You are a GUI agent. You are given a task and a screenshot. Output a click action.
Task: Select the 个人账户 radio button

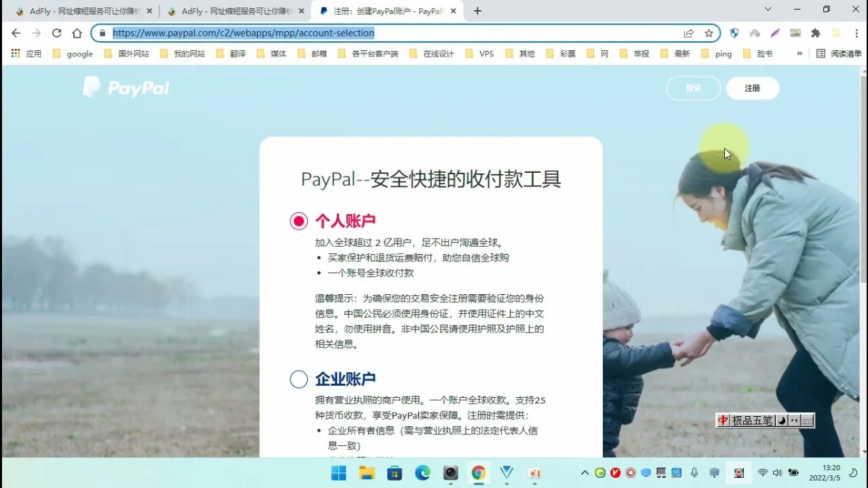pyautogui.click(x=299, y=221)
